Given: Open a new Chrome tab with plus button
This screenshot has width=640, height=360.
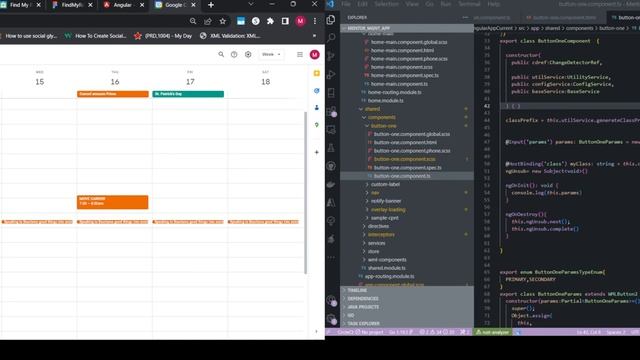Looking at the screenshot, I should click(x=211, y=5).
